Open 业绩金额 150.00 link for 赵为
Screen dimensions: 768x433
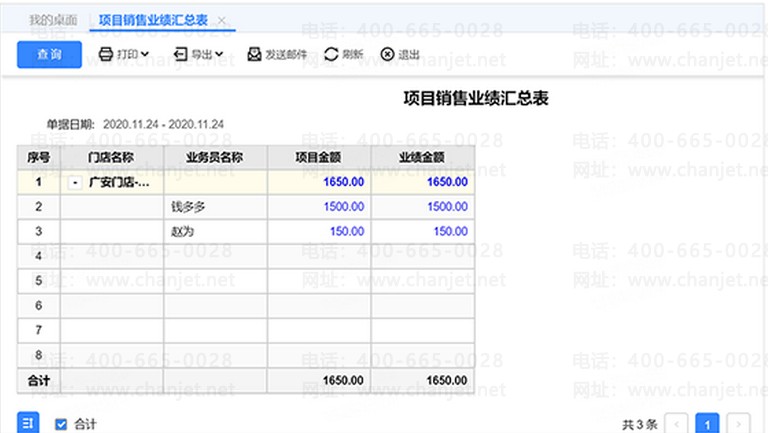[x=451, y=231]
